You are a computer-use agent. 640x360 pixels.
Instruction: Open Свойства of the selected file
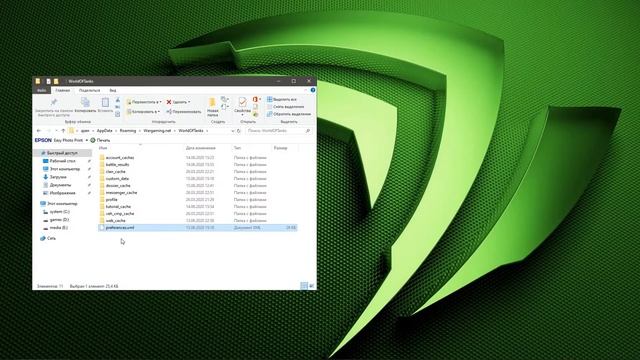point(242,103)
